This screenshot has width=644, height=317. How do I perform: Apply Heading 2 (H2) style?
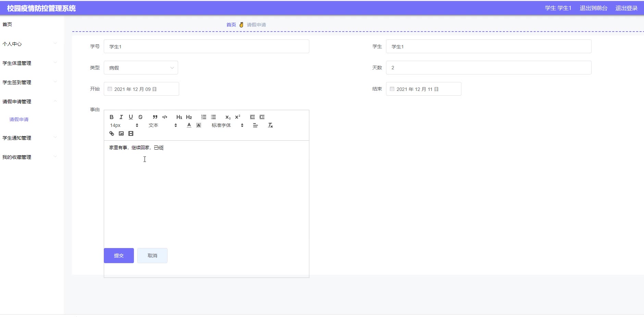click(189, 117)
